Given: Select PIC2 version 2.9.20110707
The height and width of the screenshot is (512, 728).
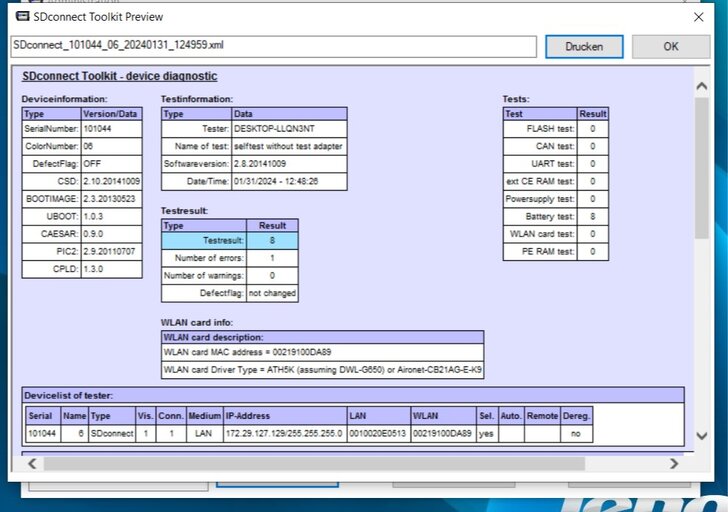Looking at the screenshot, I should tap(111, 252).
